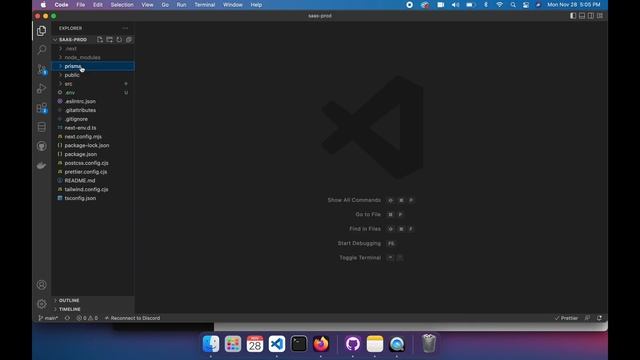Open the Explorer view in activity bar

coord(41,31)
